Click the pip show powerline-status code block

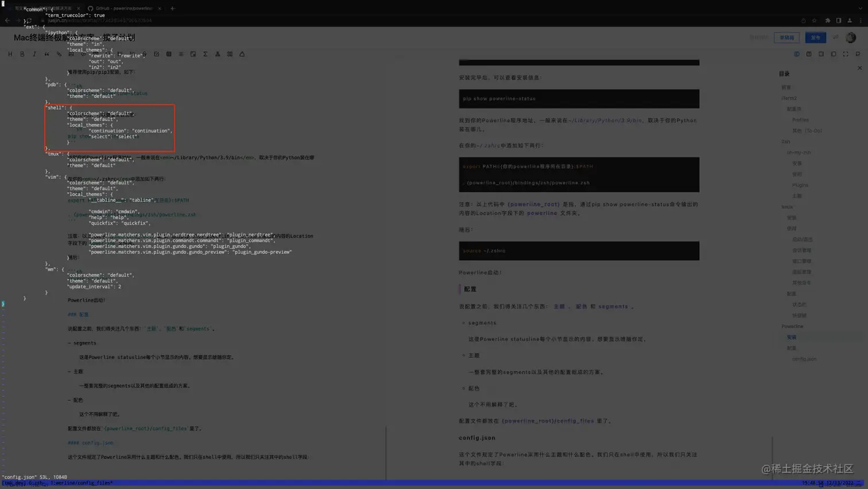pyautogui.click(x=579, y=99)
